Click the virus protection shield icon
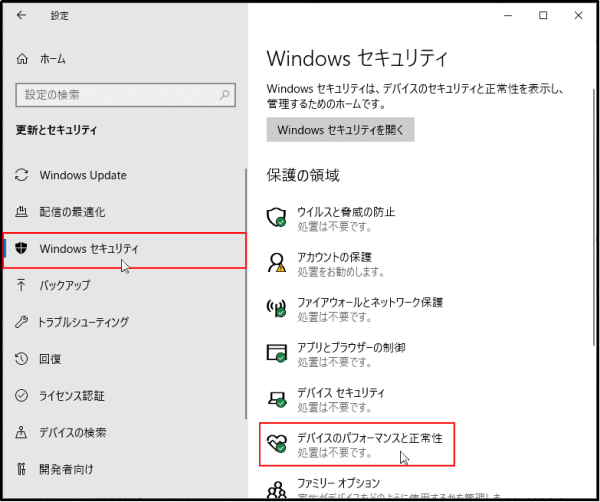The image size is (600, 502). click(276, 217)
